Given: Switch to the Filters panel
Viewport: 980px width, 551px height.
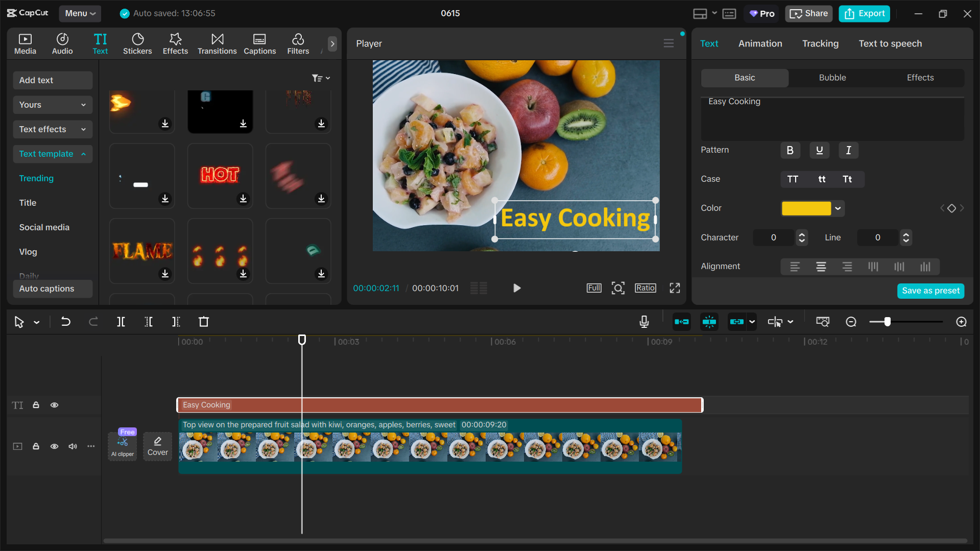Looking at the screenshot, I should [x=298, y=43].
